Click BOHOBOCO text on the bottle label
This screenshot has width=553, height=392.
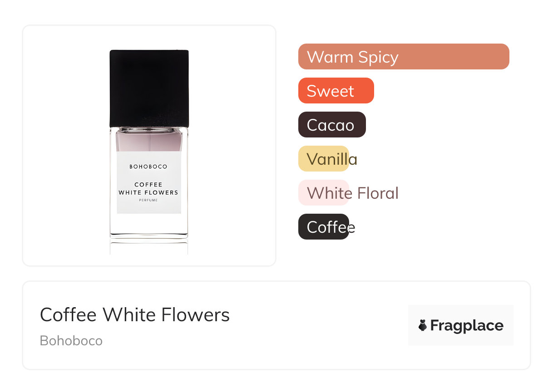148,167
